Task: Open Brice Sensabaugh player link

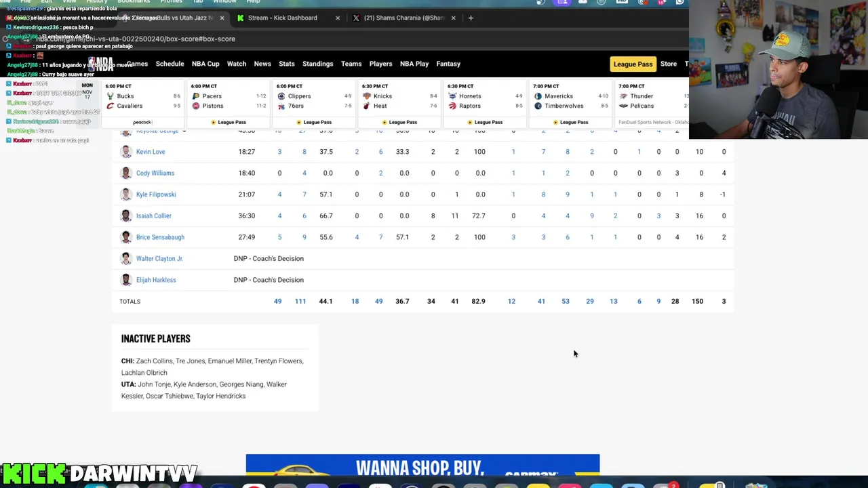Action: tap(160, 237)
